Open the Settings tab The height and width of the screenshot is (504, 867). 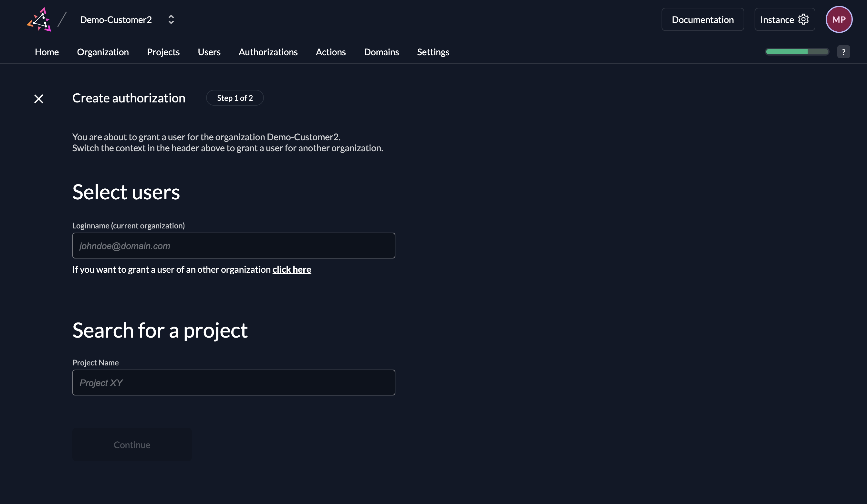click(433, 52)
